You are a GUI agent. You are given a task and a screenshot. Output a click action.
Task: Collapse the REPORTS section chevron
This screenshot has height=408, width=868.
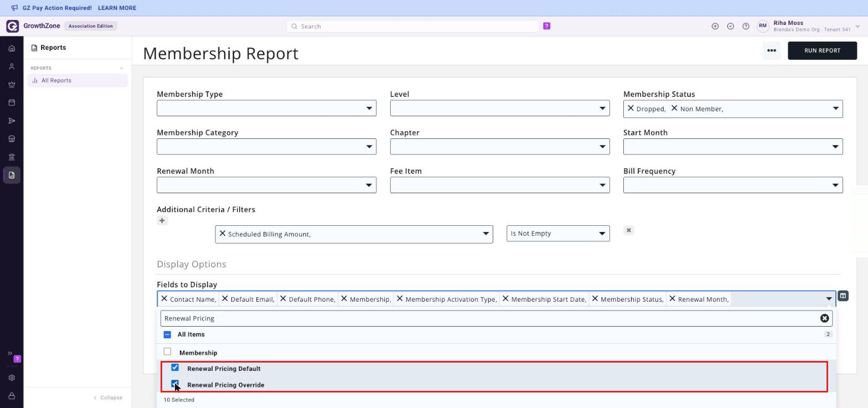(x=122, y=68)
